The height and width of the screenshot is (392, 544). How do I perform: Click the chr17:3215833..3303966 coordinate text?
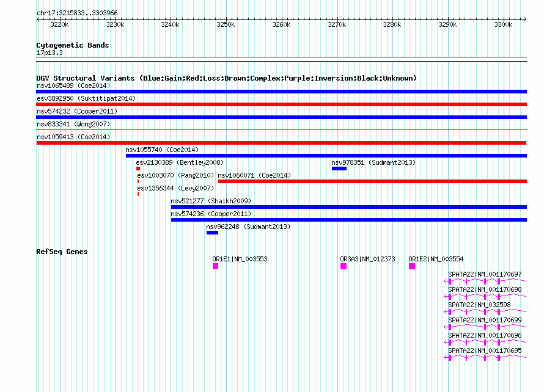click(x=77, y=13)
